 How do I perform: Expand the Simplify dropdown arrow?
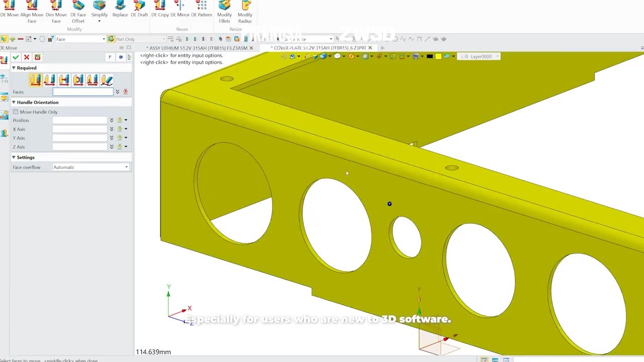click(99, 21)
